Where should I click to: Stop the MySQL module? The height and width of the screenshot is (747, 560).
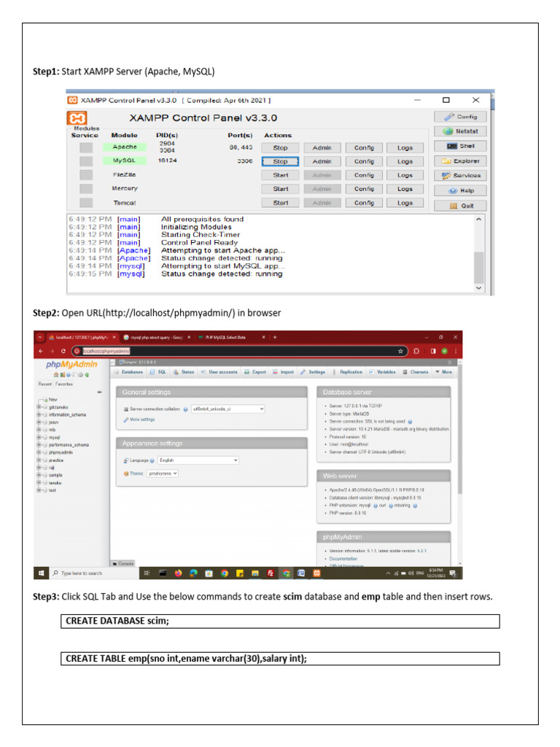click(x=281, y=161)
